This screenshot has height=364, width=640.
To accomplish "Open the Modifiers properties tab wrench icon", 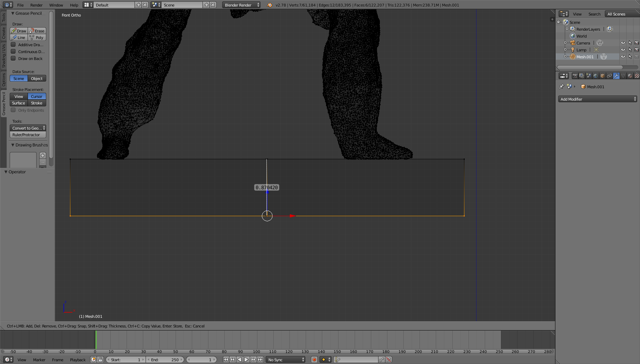I will [616, 76].
